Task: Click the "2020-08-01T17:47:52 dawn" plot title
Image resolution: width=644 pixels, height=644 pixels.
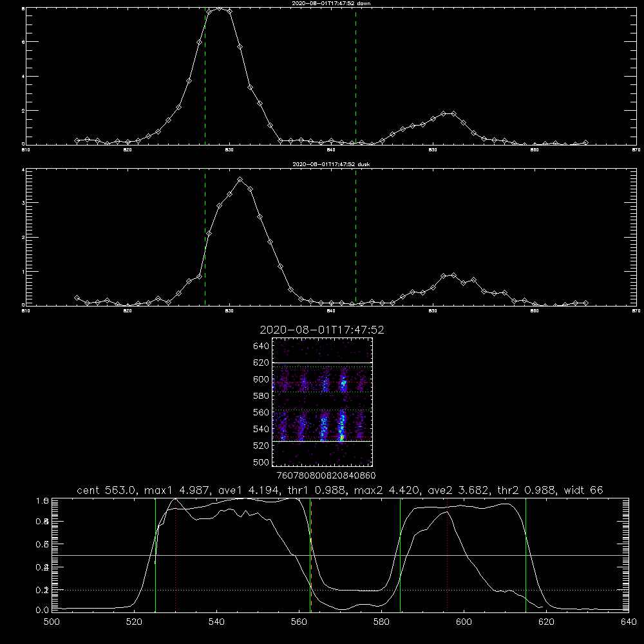Action: click(x=331, y=3)
